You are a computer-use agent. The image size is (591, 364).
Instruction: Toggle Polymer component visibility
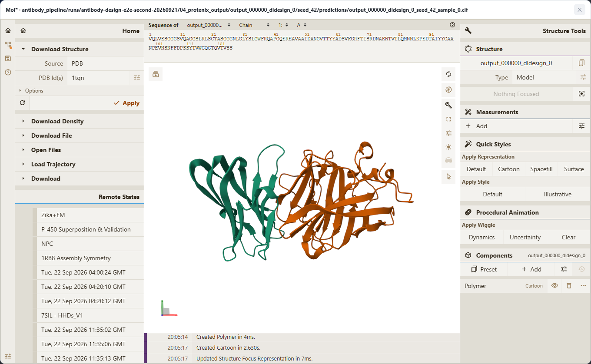tap(554, 286)
